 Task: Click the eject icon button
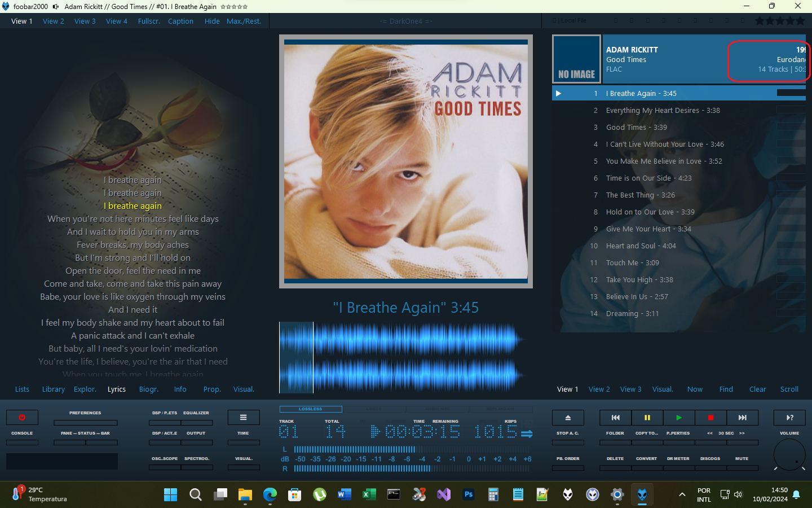click(x=568, y=418)
